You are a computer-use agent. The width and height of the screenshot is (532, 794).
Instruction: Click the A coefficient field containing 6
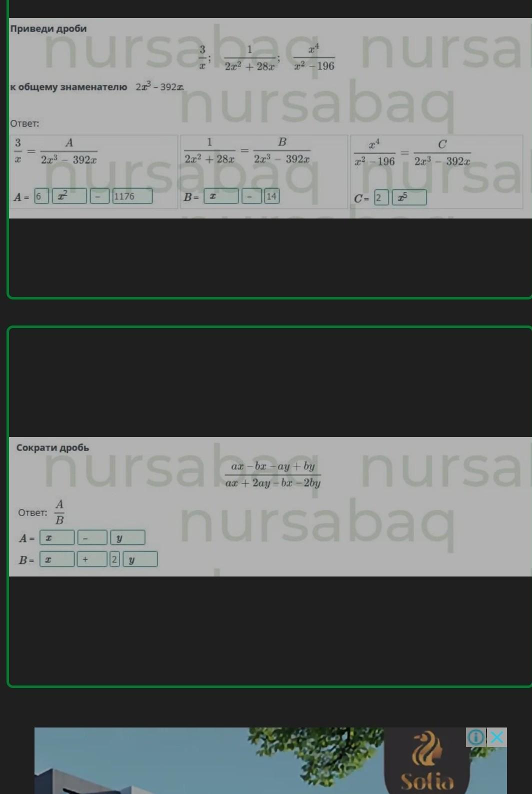coord(41,196)
